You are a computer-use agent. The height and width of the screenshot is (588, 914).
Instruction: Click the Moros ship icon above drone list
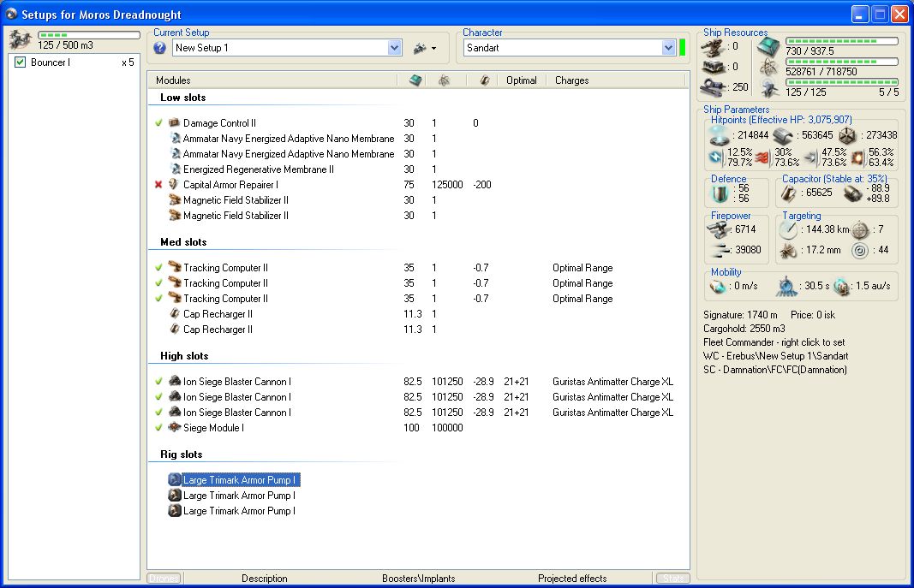pyautogui.click(x=21, y=39)
